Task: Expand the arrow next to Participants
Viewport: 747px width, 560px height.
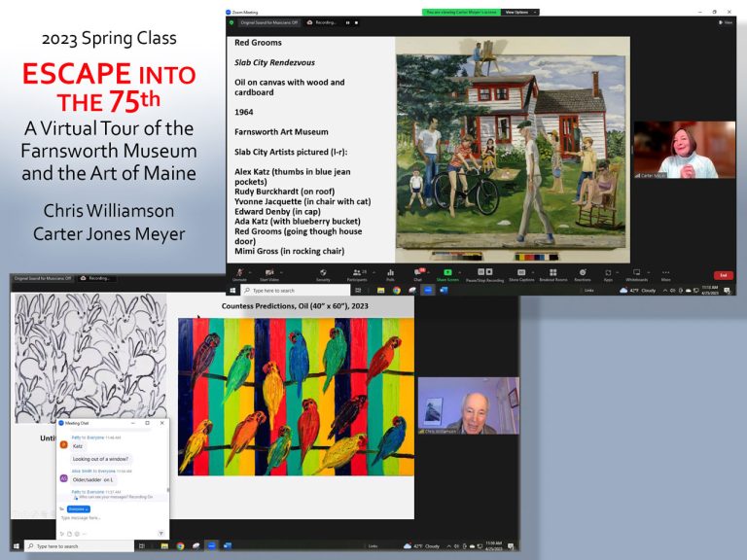Action: pos(374,272)
